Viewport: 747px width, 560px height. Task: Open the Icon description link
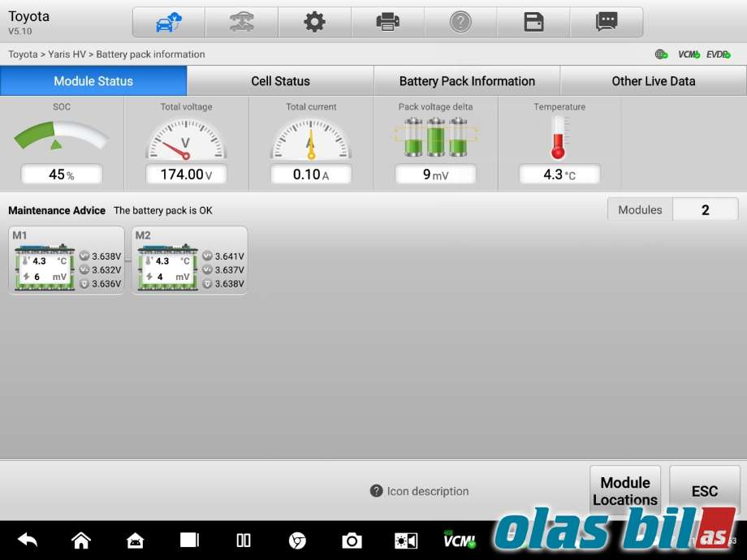[x=427, y=491]
